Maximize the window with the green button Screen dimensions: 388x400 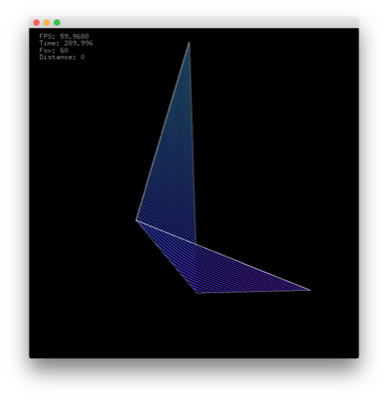(x=57, y=23)
